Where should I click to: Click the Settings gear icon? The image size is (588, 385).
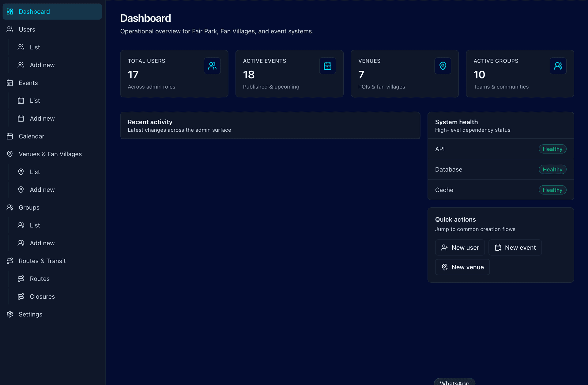click(10, 314)
